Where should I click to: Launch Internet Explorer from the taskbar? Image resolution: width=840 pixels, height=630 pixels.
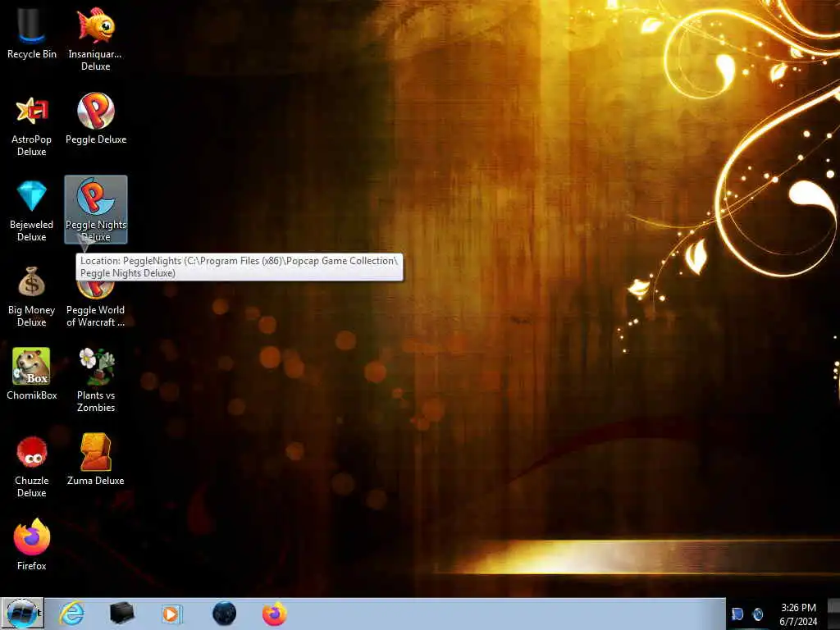click(71, 614)
